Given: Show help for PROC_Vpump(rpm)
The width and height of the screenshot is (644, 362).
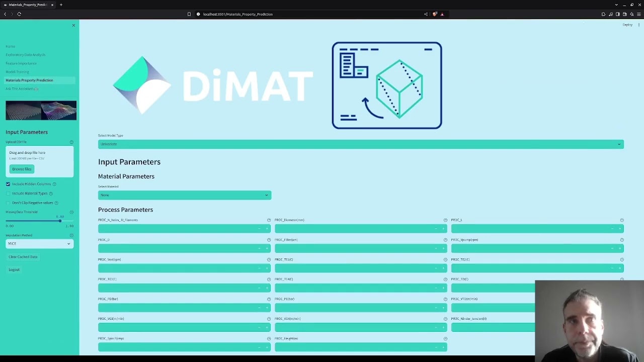Looking at the screenshot, I should 622,240.
